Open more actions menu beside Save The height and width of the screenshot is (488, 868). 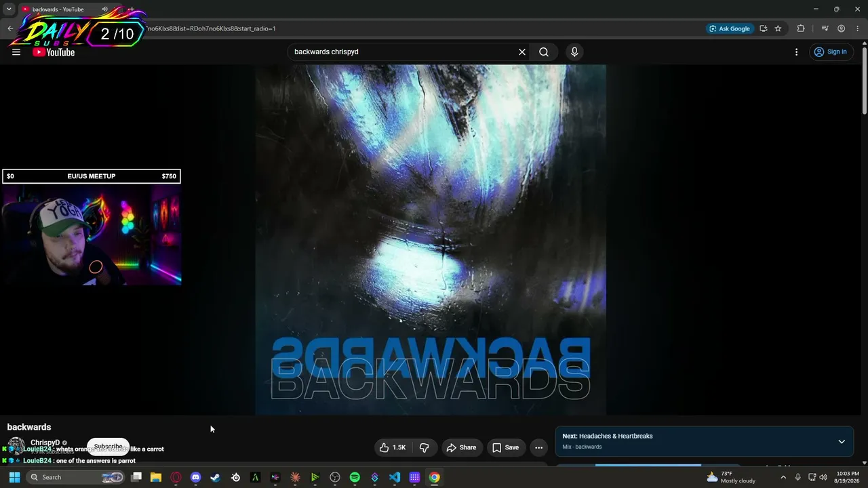tap(538, 447)
